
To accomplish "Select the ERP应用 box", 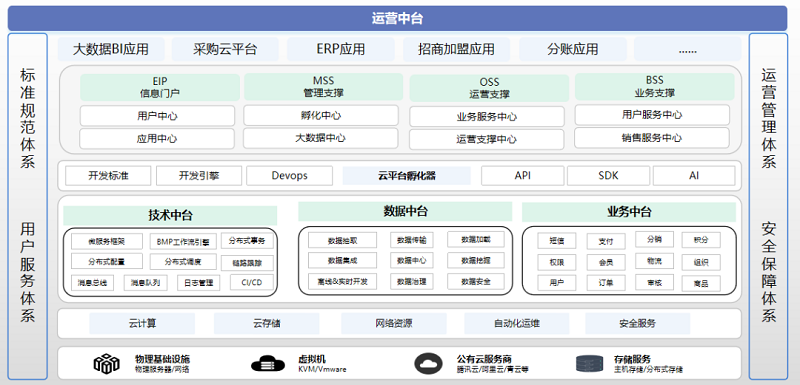I will [x=340, y=49].
